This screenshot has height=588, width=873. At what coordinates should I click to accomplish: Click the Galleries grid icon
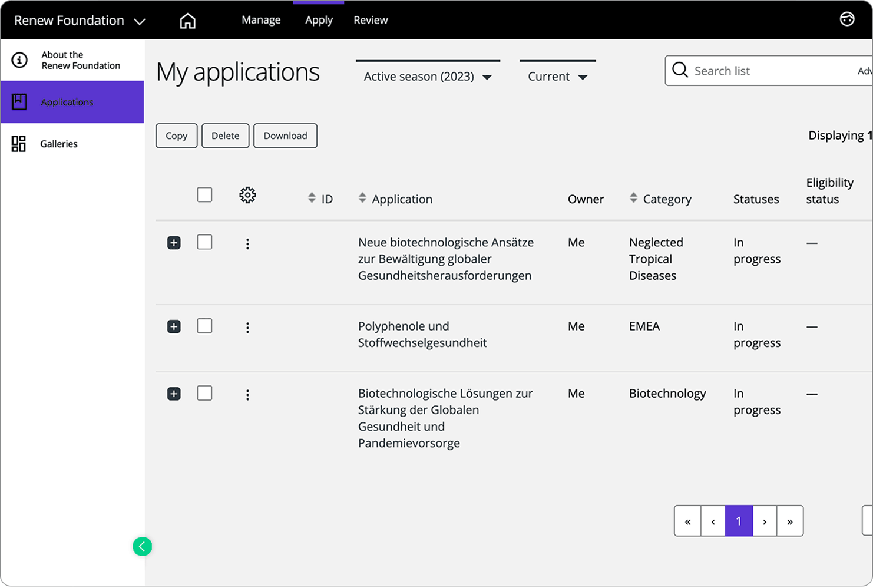pos(19,144)
